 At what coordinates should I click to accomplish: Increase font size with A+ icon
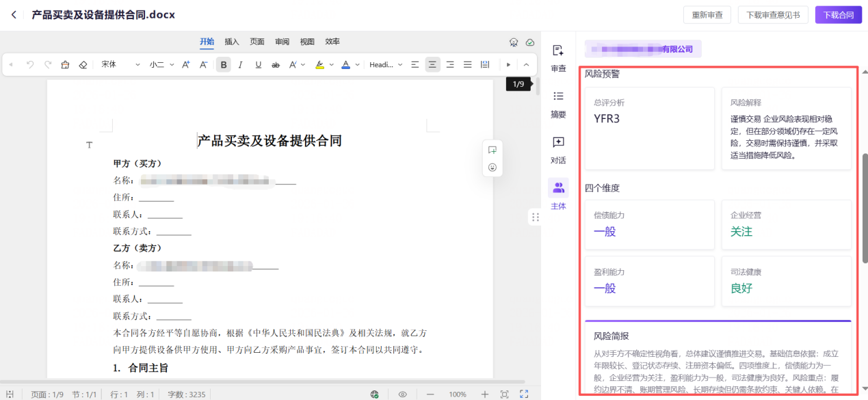click(185, 65)
